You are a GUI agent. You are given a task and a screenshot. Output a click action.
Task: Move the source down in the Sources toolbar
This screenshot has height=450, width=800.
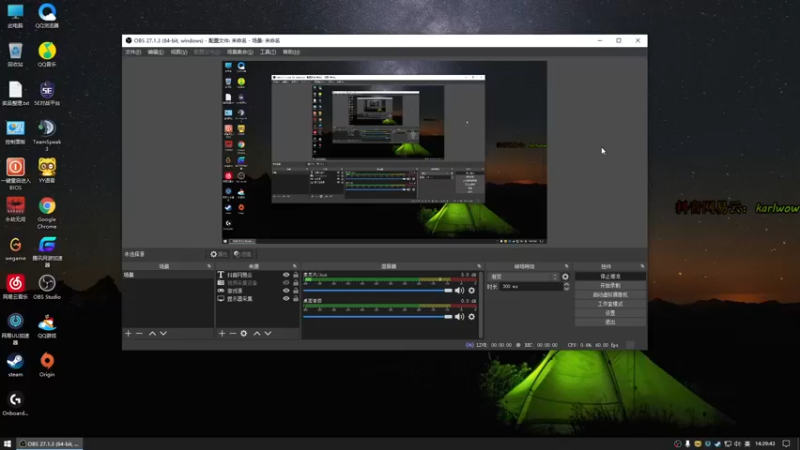pyautogui.click(x=268, y=333)
